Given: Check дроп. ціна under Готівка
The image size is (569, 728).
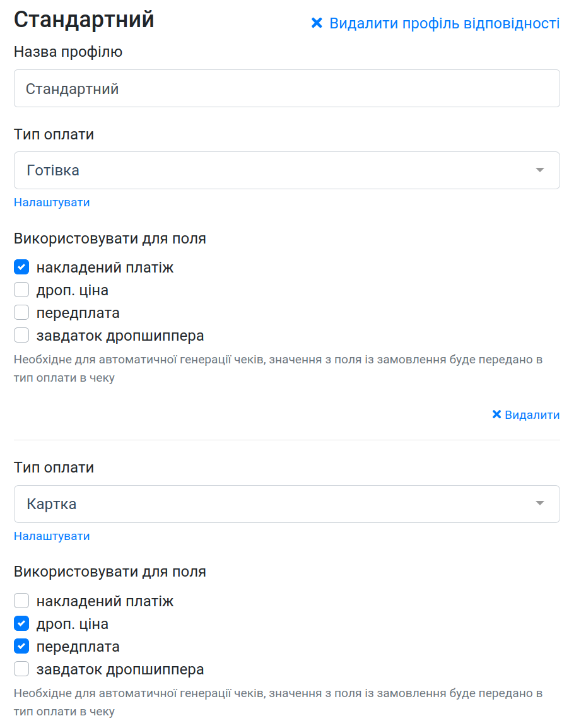Looking at the screenshot, I should tap(21, 290).
